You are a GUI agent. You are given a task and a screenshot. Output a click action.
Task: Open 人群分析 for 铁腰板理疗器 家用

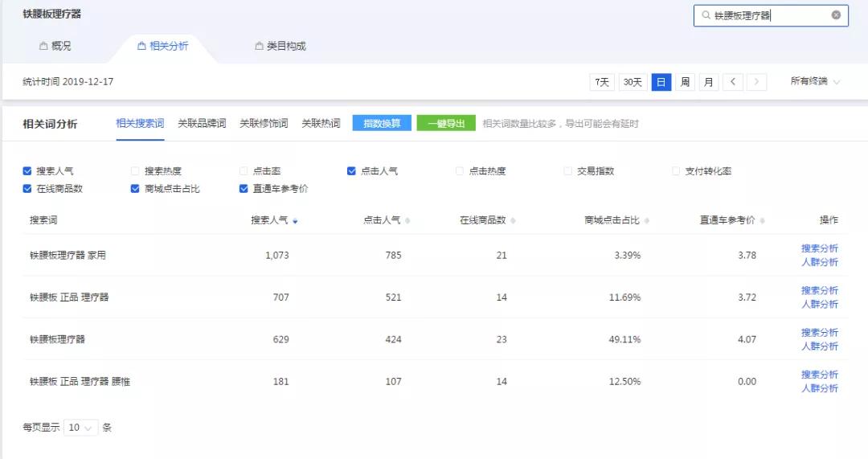click(820, 262)
